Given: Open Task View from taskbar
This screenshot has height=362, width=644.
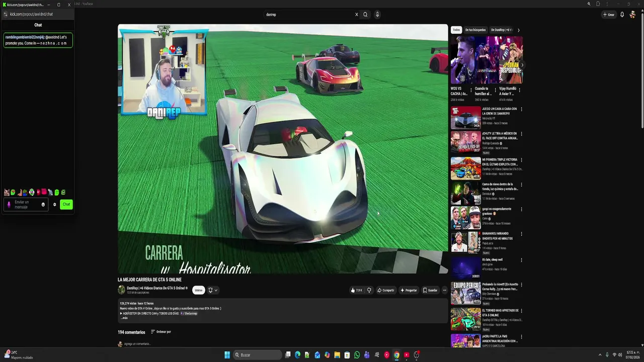Looking at the screenshot, I should pos(288,355).
